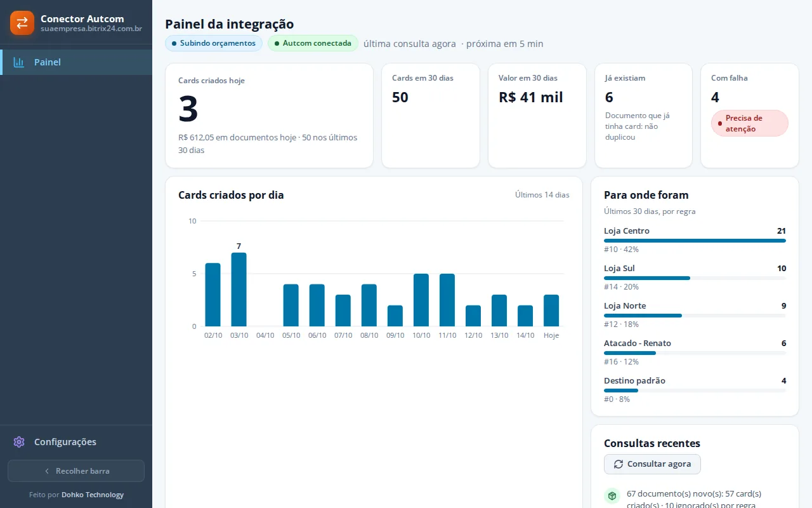The height and width of the screenshot is (508, 812).
Task: Click the Loja Norte progress bar
Action: (x=695, y=316)
